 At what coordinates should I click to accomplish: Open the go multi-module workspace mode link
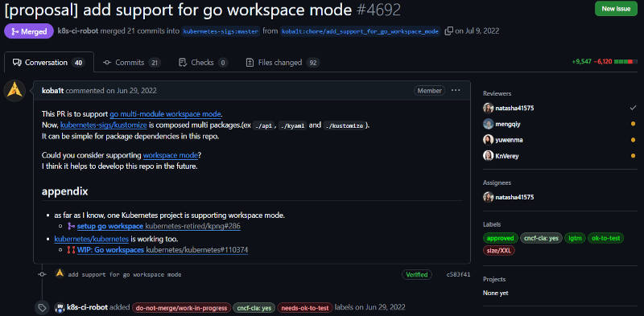[165, 114]
